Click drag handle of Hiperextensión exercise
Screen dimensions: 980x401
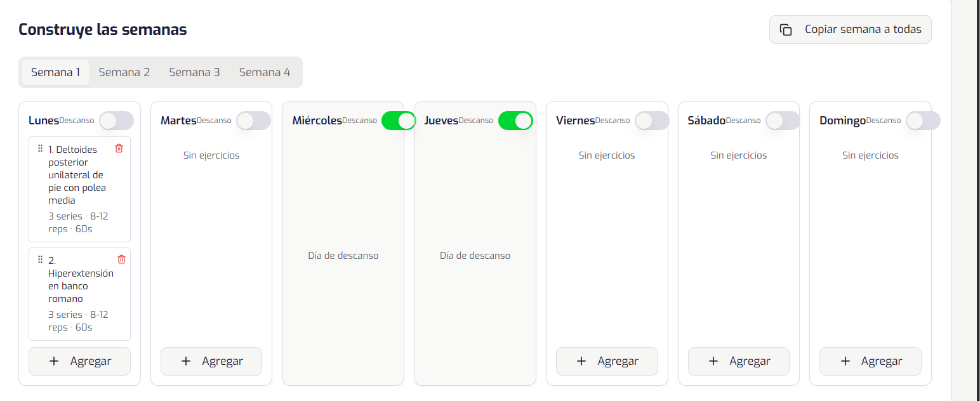coord(40,259)
